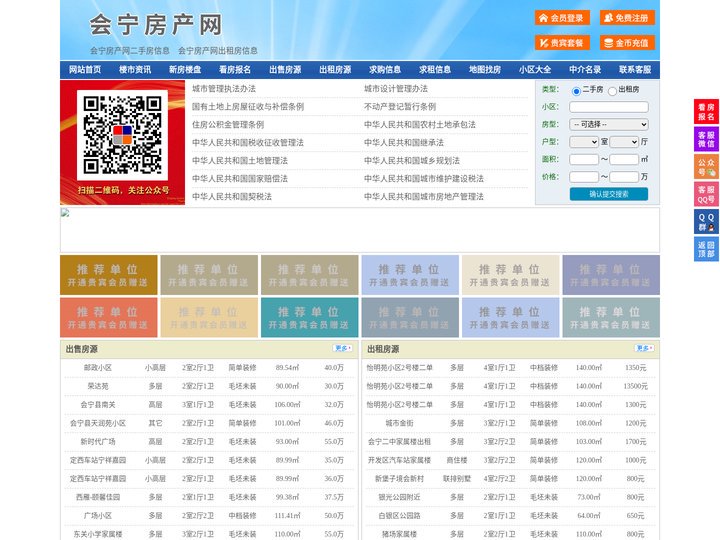Focus the minimum 价格 input field

pyautogui.click(x=584, y=177)
